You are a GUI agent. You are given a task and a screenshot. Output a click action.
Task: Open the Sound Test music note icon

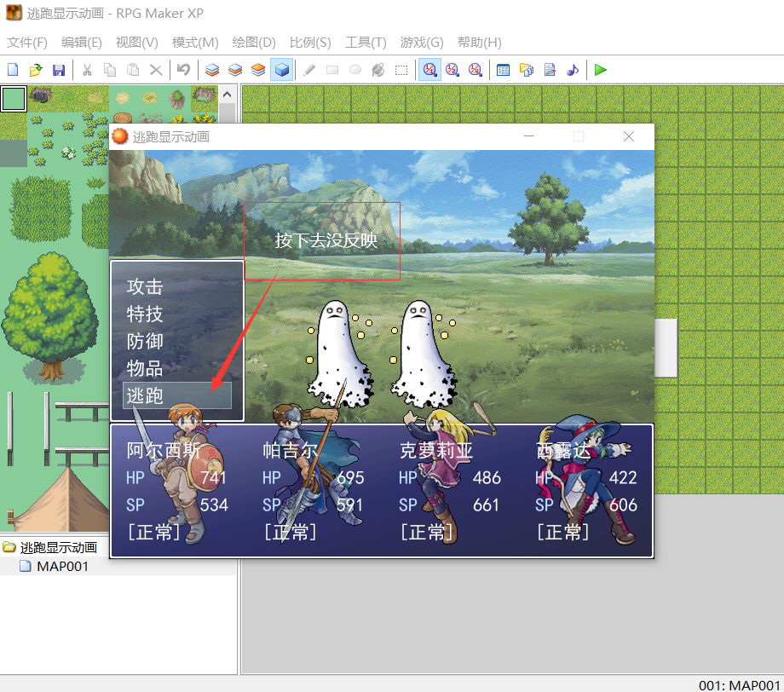(573, 70)
